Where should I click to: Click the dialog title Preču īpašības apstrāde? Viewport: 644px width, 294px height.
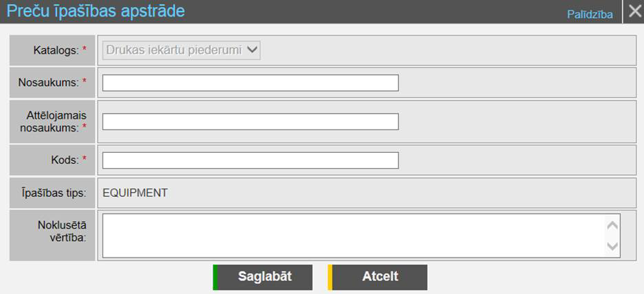coord(96,12)
